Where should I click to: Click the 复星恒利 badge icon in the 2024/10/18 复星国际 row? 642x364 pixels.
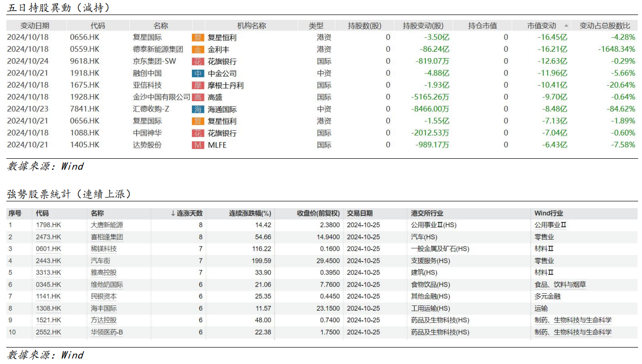pos(198,37)
